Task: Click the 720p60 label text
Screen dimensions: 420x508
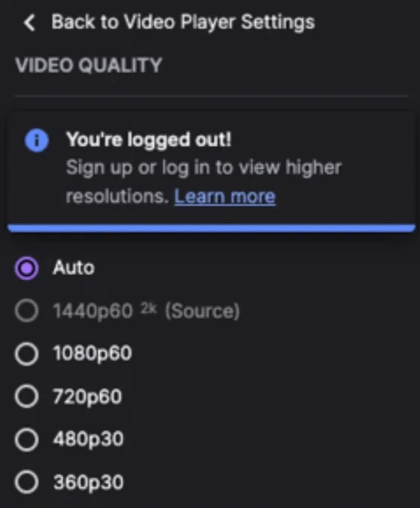Action: point(87,396)
